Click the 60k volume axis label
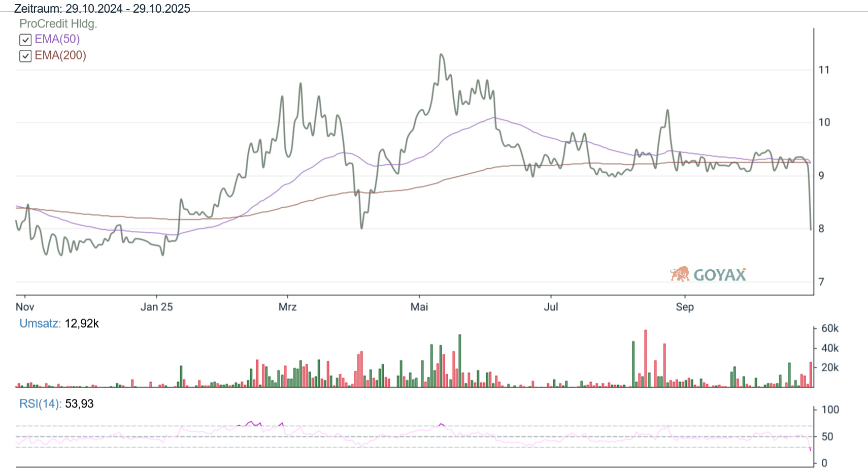 pyautogui.click(x=829, y=329)
